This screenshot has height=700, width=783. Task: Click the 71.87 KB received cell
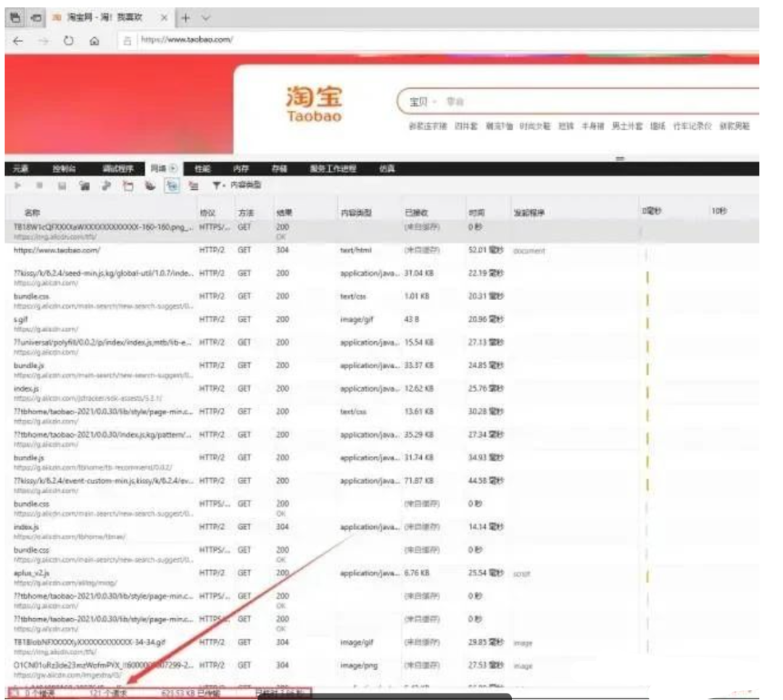(x=418, y=481)
